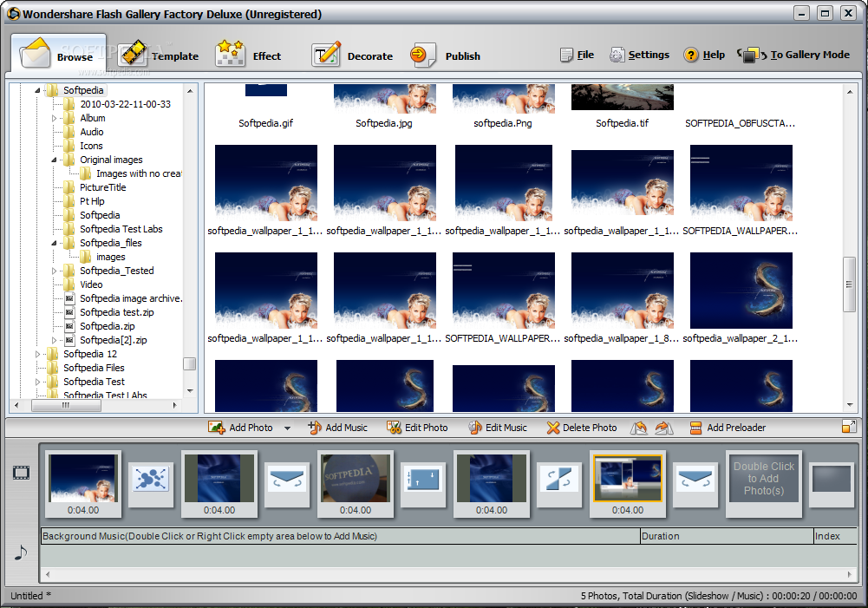Click the music note icon
Screen dimensions: 868x608
click(21, 552)
